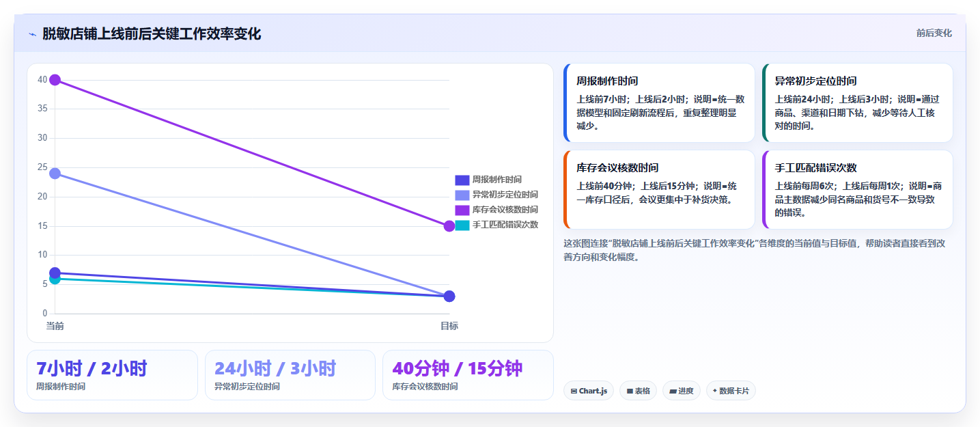Select the 数据卡片 tag
The height and width of the screenshot is (427, 980).
(731, 391)
